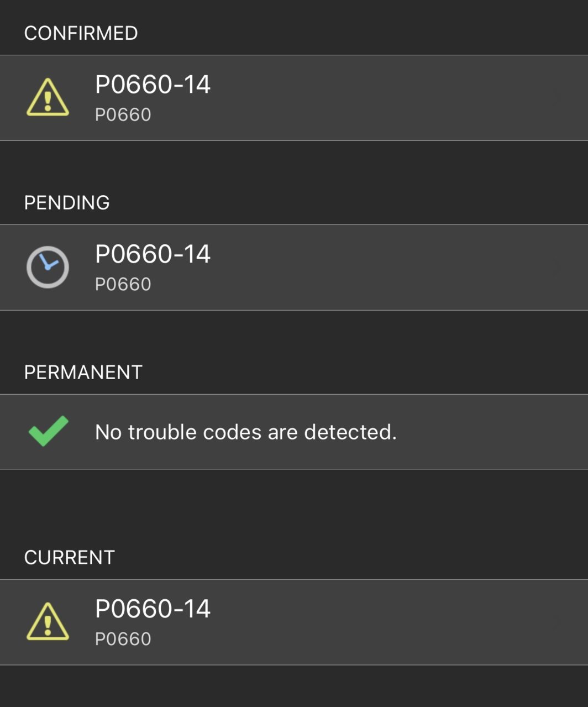This screenshot has height=707, width=588.
Task: Tap the yellow warning icon under Confirmed
Action: pyautogui.click(x=48, y=97)
